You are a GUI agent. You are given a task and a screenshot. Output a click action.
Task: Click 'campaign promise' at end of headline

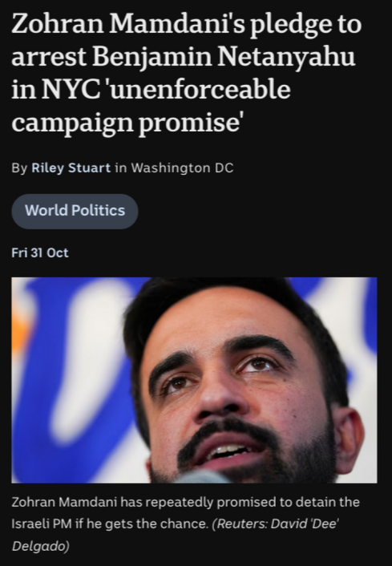(127, 123)
